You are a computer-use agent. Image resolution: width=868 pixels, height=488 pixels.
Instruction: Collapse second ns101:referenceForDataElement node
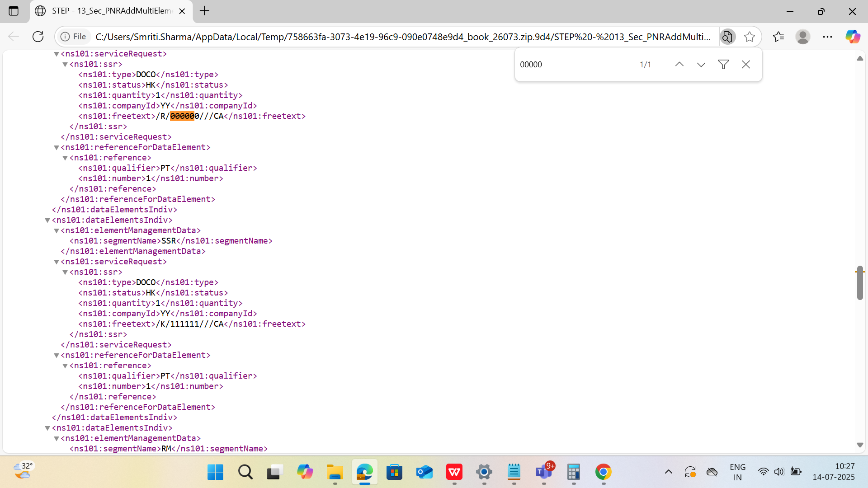[x=57, y=356]
